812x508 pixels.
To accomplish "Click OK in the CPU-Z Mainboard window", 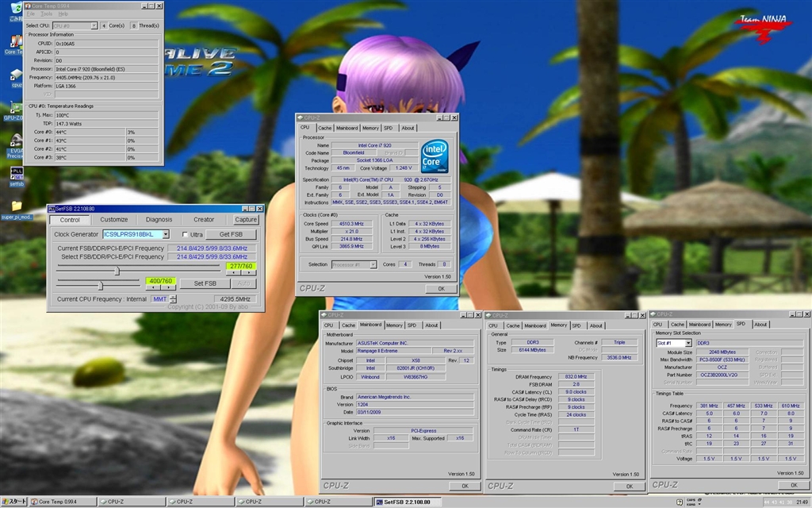I will pos(465,486).
